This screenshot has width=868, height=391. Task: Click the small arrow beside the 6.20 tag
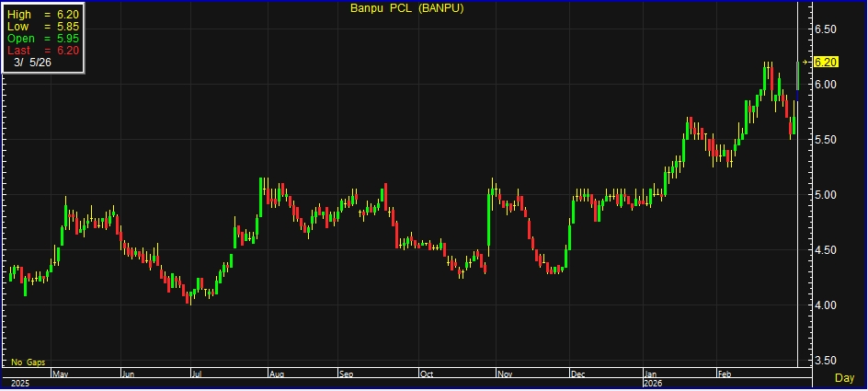(806, 63)
